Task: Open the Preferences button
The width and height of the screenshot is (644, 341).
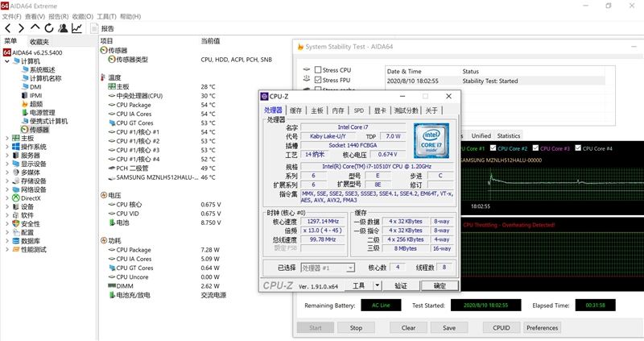Action: point(542,328)
